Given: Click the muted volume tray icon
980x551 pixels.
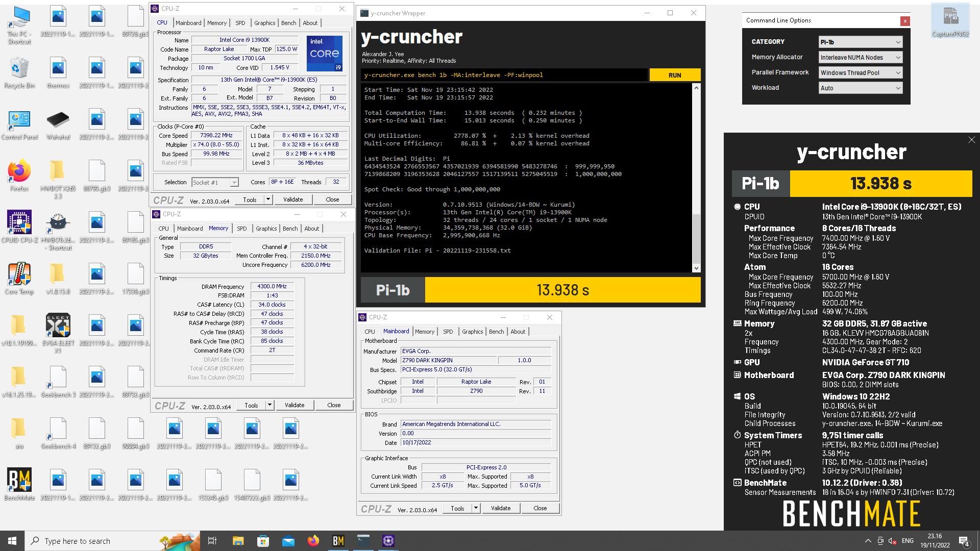Looking at the screenshot, I should click(x=893, y=541).
